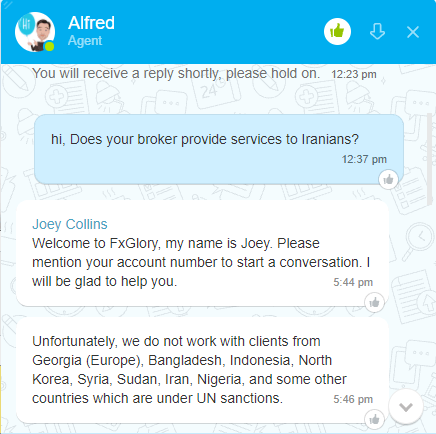The image size is (436, 434).
Task: Click the 12:37 pm timestamp
Action: click(364, 159)
